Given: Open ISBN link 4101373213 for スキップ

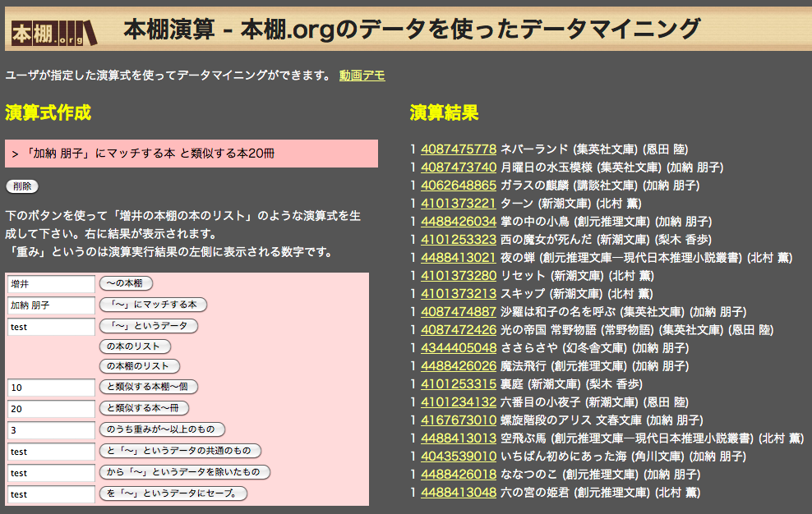Looking at the screenshot, I should pos(459,295).
